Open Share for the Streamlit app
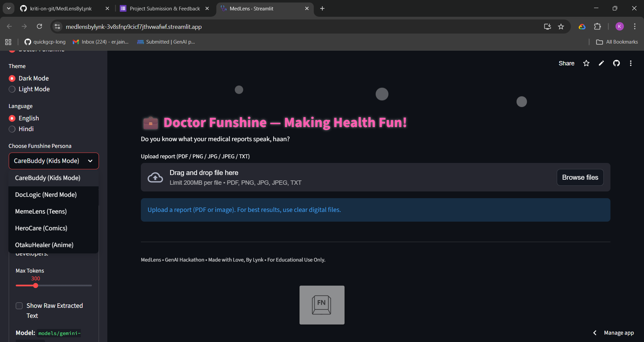Screen dimensions: 644x342 tap(566, 63)
